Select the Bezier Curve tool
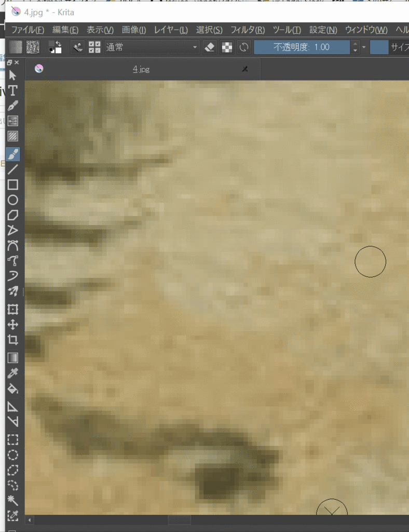Screen dimensions: 409x532 pos(13,246)
